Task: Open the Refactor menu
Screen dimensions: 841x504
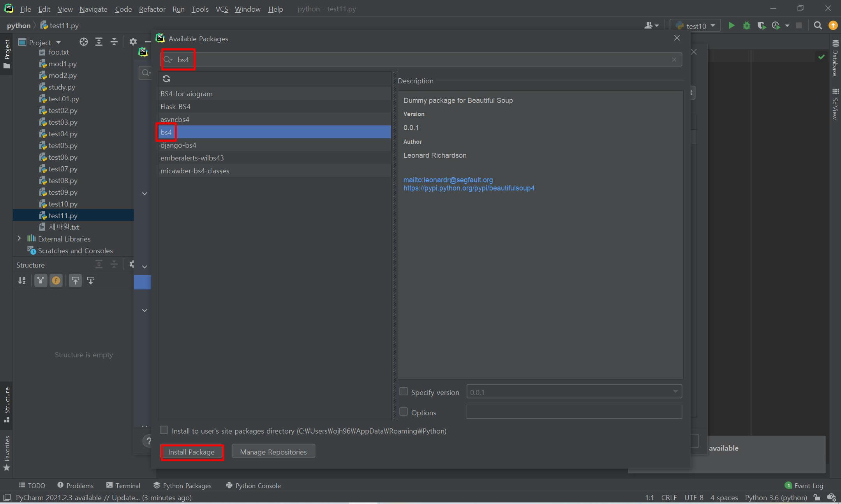Action: [x=152, y=9]
